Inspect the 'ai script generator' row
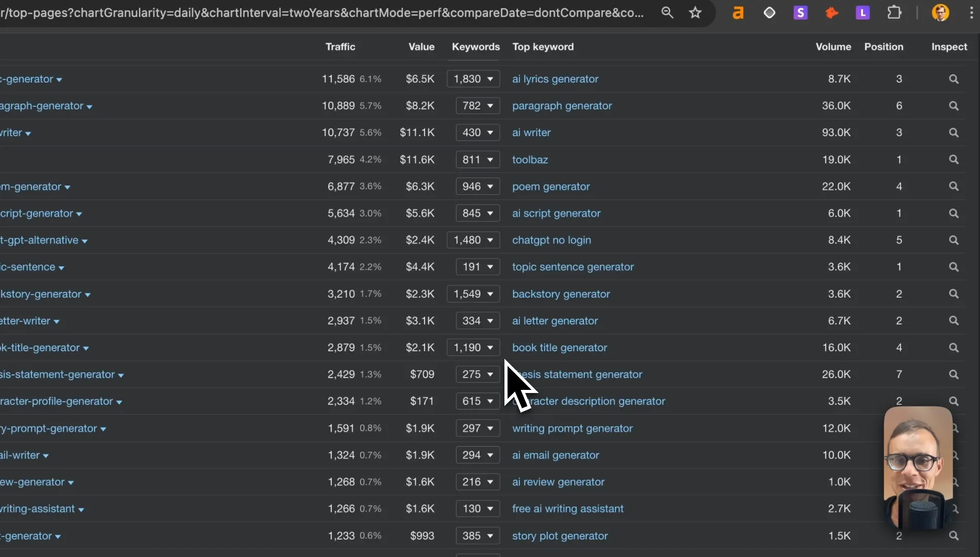Image resolution: width=980 pixels, height=557 pixels. [x=954, y=214]
